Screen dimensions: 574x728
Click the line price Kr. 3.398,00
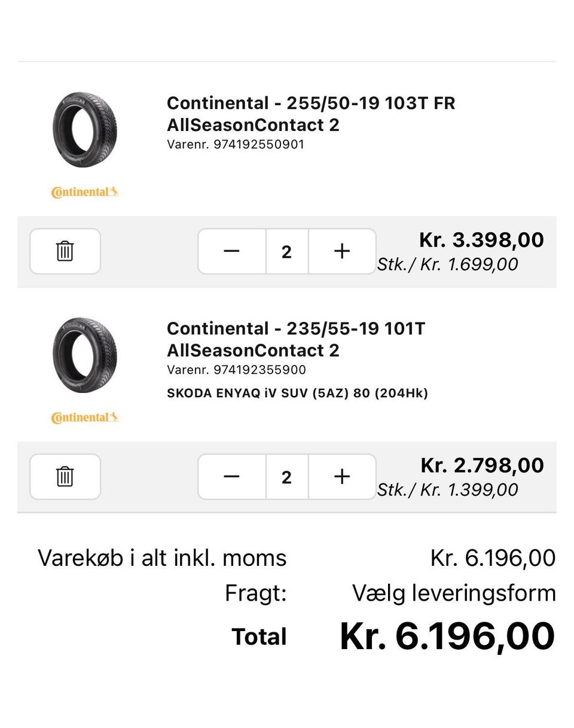[481, 240]
